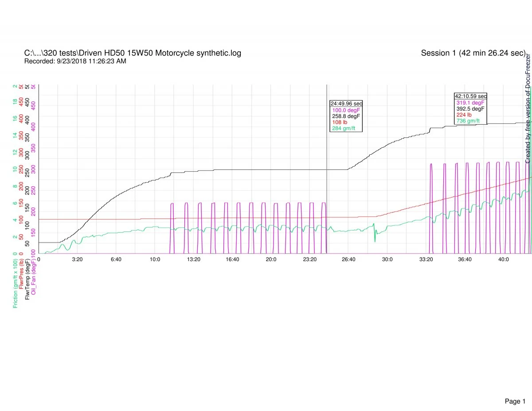Select the 258.8 degF readout value

pos(346,116)
